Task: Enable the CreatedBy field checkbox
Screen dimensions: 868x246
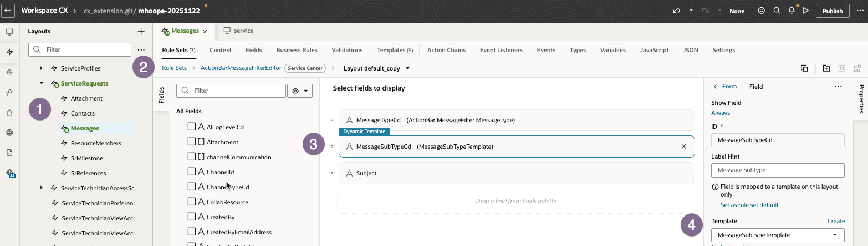Action: click(x=192, y=217)
